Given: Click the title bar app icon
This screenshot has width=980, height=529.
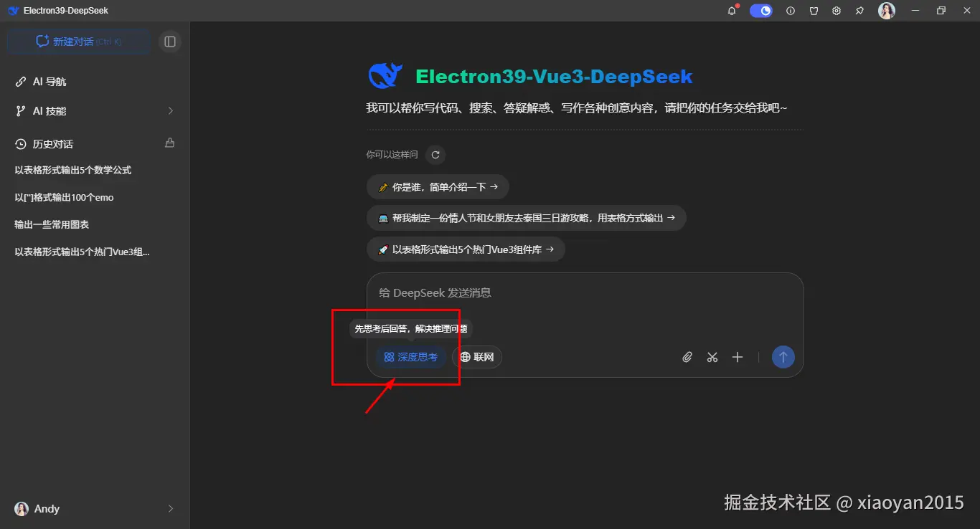Looking at the screenshot, I should point(13,11).
